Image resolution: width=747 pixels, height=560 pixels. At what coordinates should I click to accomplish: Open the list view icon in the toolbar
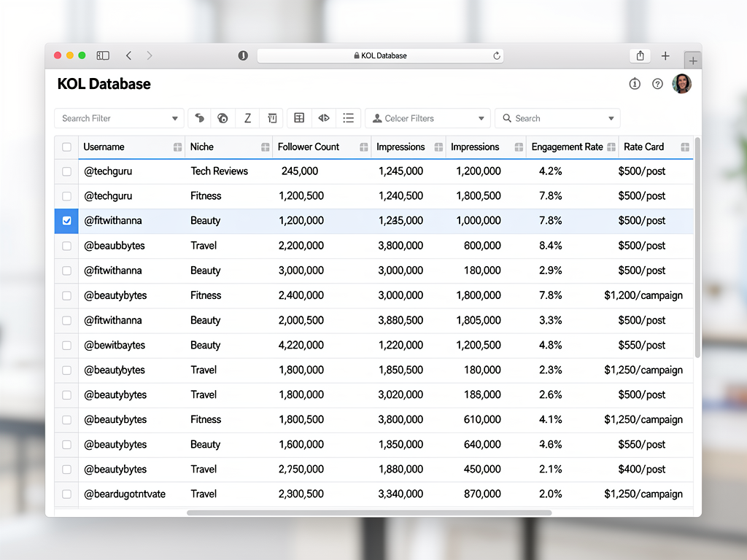coord(348,117)
